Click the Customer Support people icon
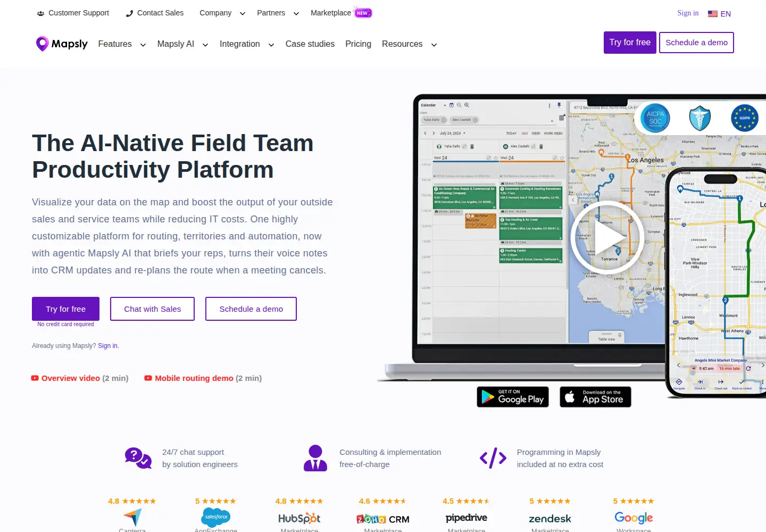Viewport: 766px width, 532px height. 40,13
